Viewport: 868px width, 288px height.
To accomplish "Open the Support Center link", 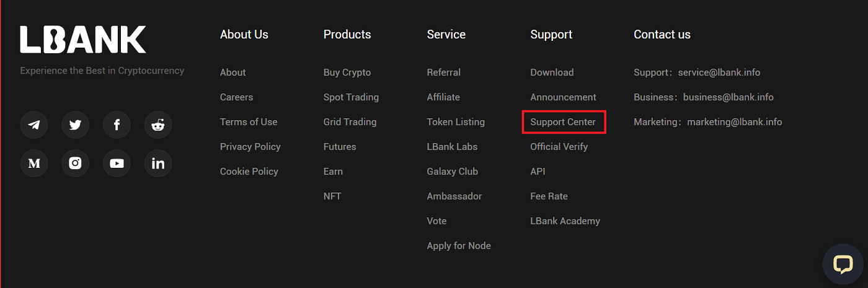I will pos(563,122).
